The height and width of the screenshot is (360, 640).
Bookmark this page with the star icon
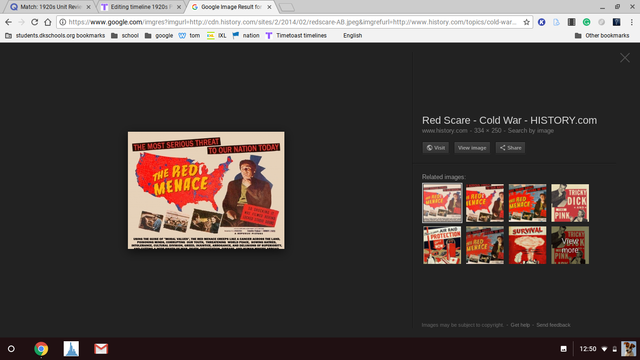527,22
